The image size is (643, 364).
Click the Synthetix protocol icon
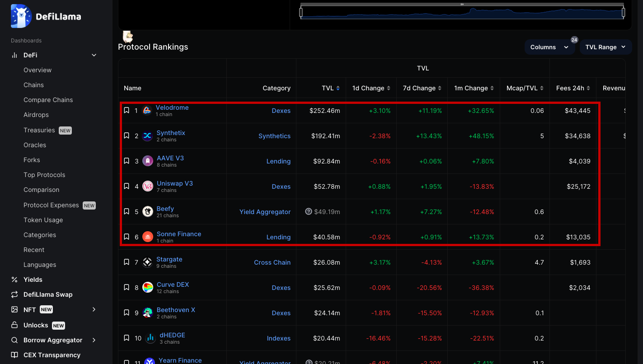148,136
